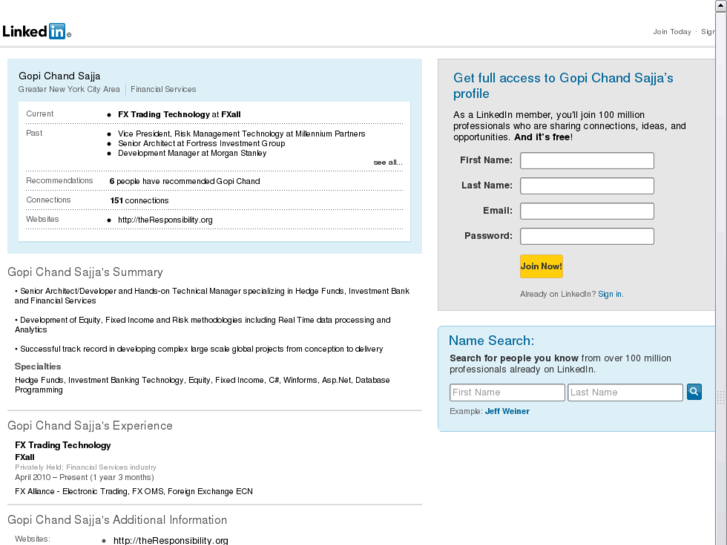Image resolution: width=727 pixels, height=545 pixels.
Task: Click 'Privately Held; Financial Services industry' text
Action: [x=85, y=467]
